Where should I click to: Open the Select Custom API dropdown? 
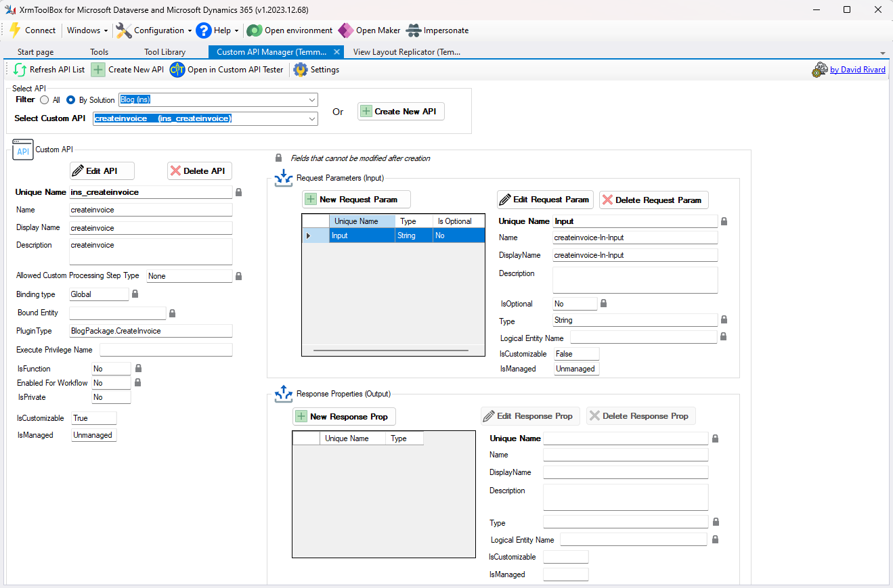coord(312,118)
